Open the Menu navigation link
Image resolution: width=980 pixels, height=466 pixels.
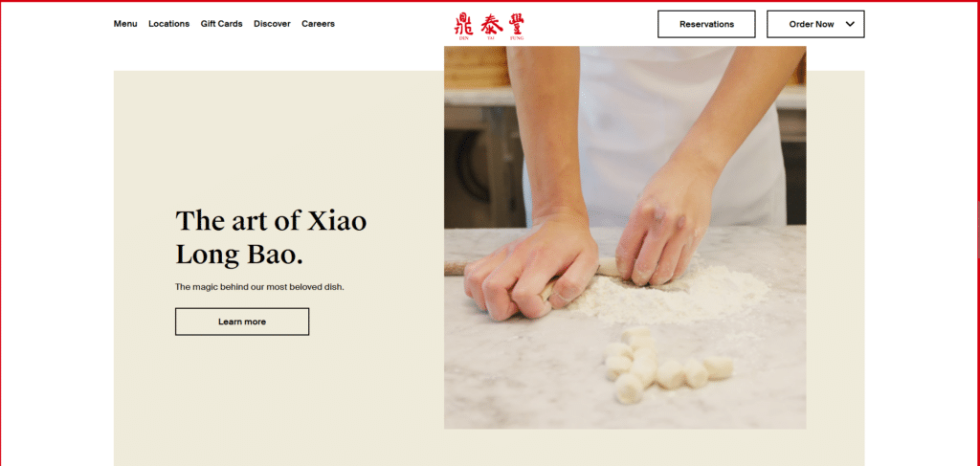(x=125, y=24)
